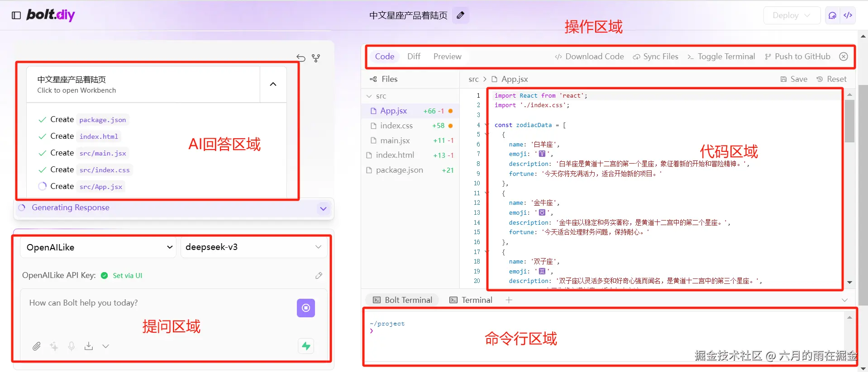Fork the chat with branch icon

316,58
